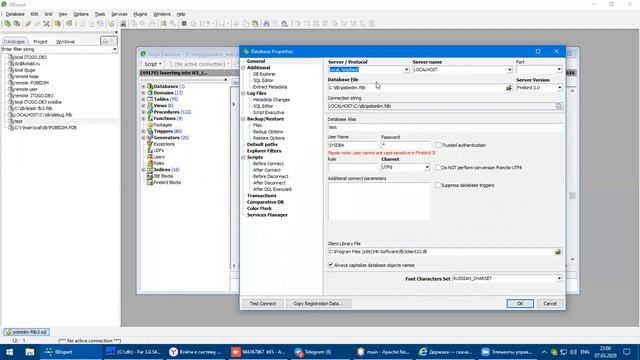Open the Script dropdown button in Script Executive

coord(153,64)
